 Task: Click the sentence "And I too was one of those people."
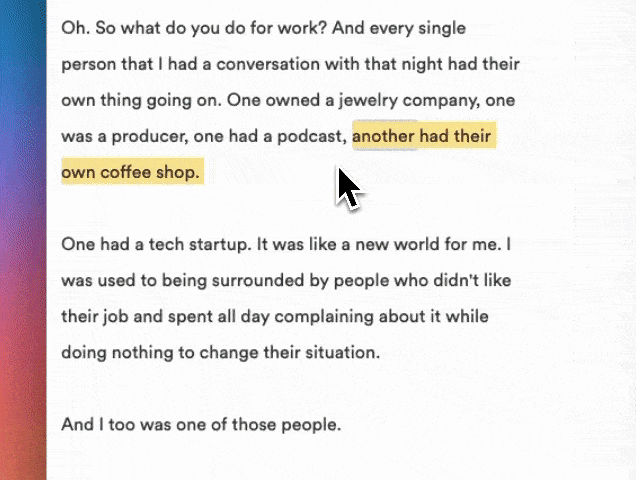(x=201, y=425)
